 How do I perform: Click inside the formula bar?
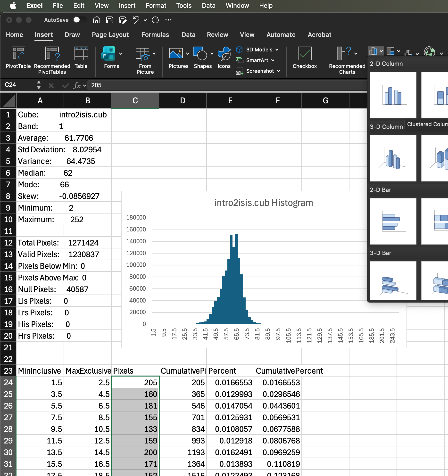(170, 85)
